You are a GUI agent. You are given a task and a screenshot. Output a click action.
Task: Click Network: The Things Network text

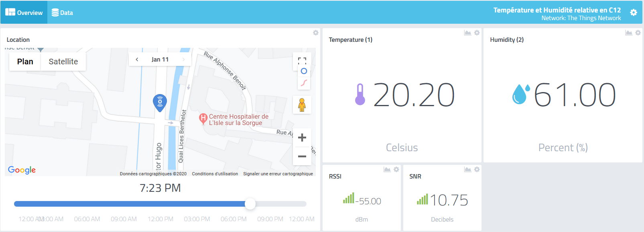tap(581, 18)
